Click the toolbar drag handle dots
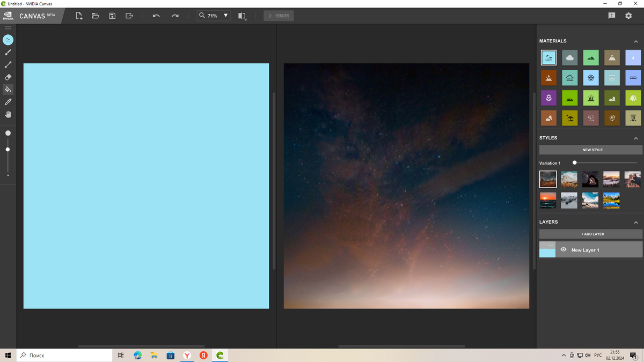Viewport: 644px width, 362px height. [8, 27]
